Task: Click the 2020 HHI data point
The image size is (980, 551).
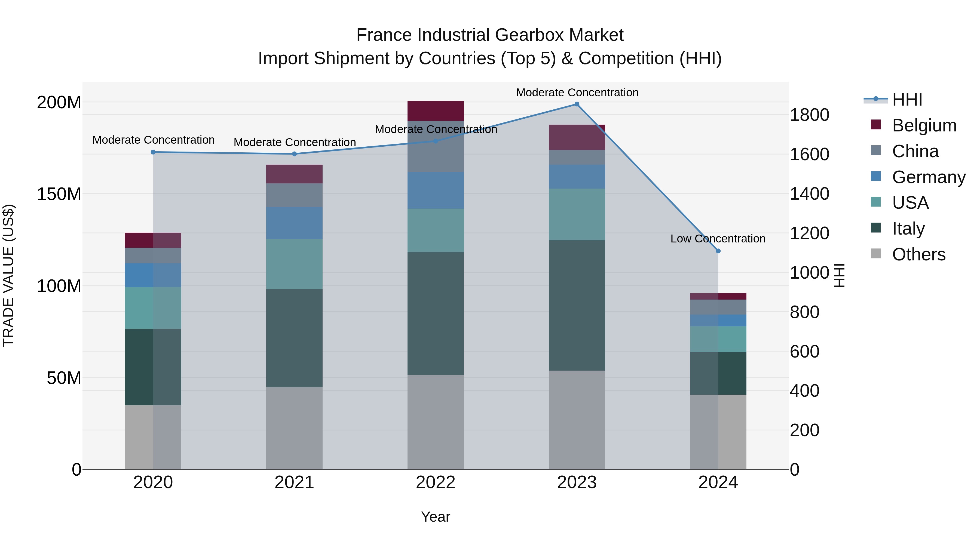Action: pyautogui.click(x=153, y=152)
